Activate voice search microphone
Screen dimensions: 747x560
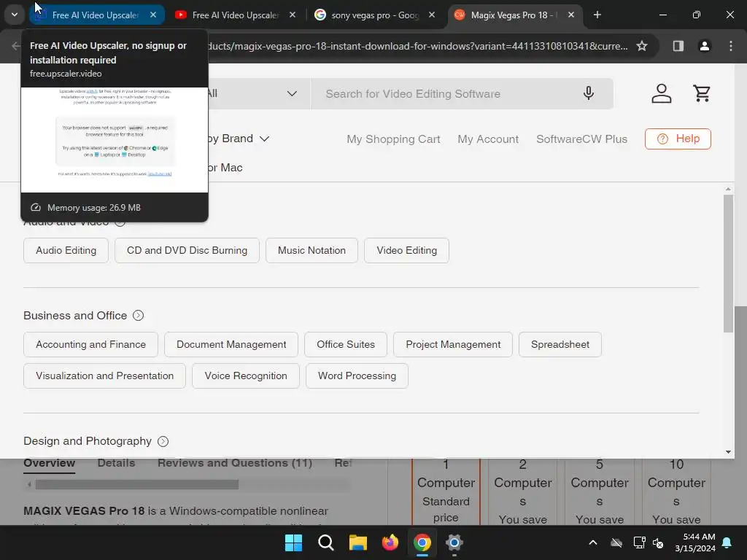pos(589,93)
